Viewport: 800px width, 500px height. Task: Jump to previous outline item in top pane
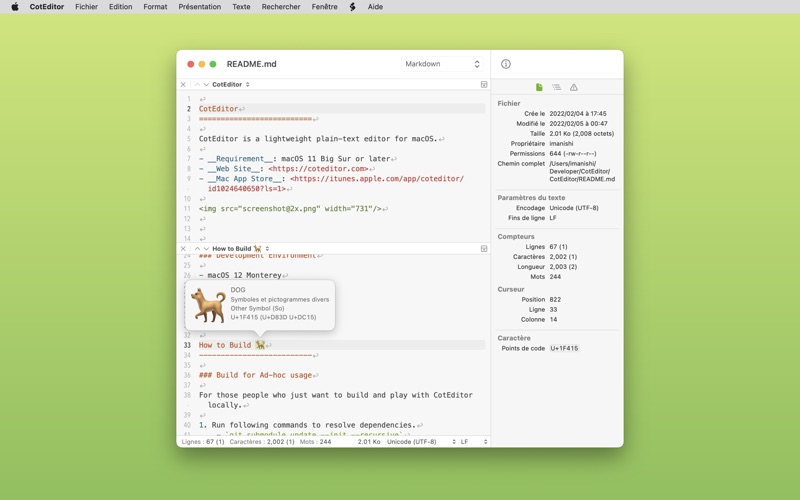[197, 85]
